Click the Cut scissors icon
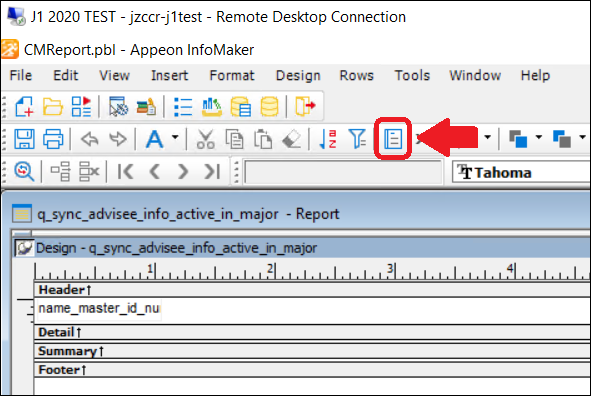Image resolution: width=591 pixels, height=396 pixels. 206,139
